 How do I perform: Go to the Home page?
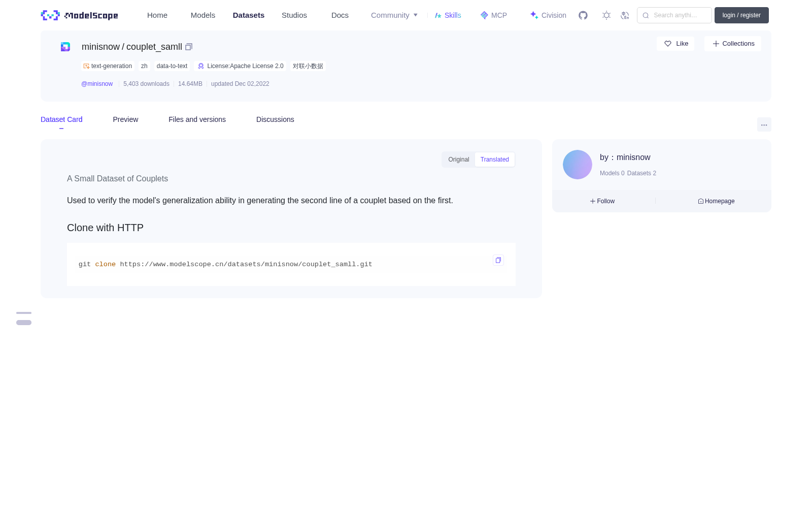157,15
